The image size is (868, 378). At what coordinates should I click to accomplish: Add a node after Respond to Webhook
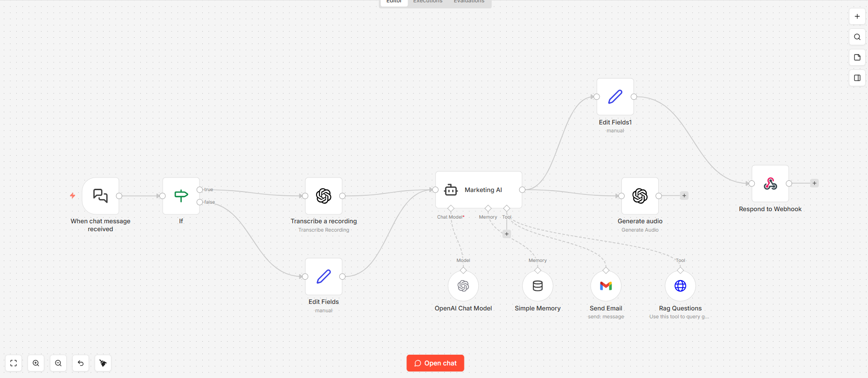814,183
